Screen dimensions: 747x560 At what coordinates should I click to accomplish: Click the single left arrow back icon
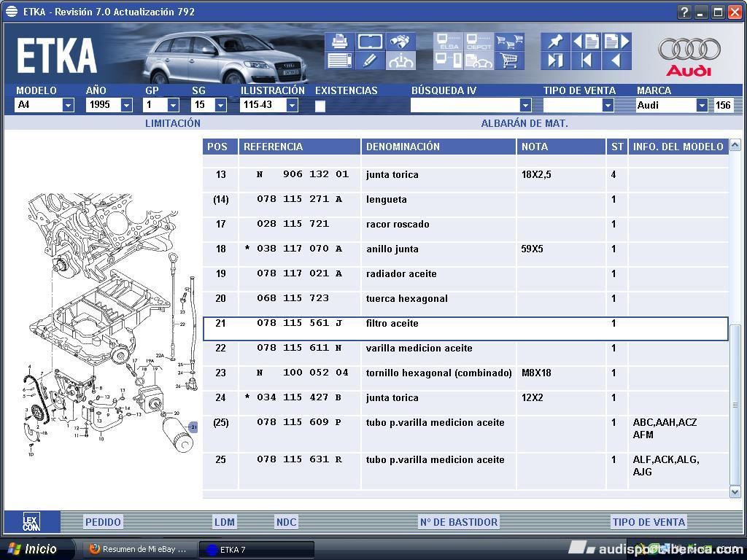617,61
